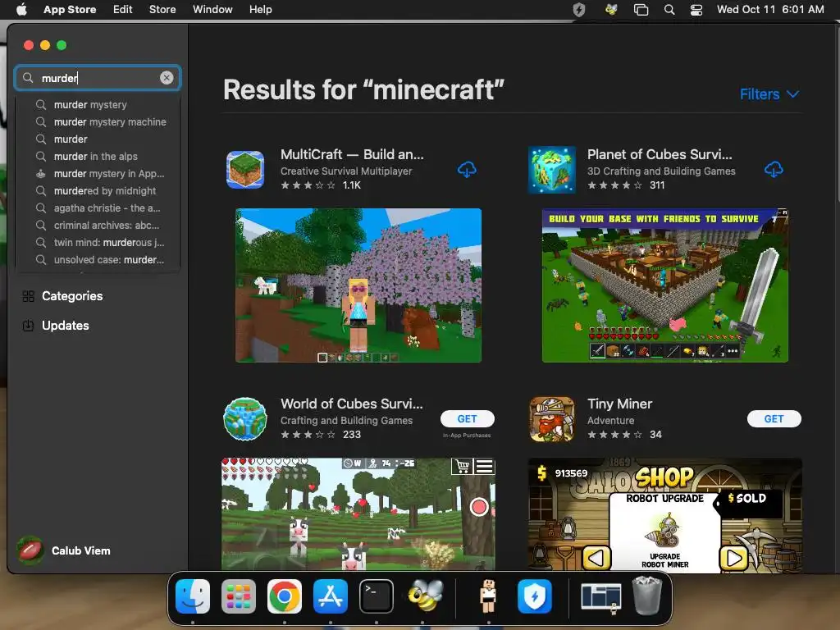Redownload Planet of Cubes via cloud icon
Screen dimensions: 840x630
click(774, 169)
